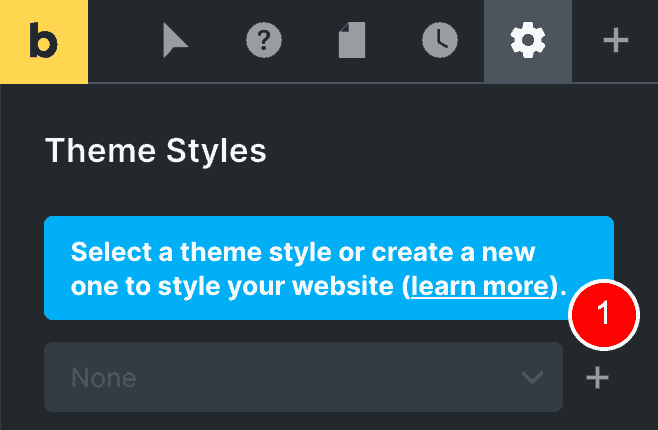Screen dimensions: 658x430
Task: Open the Pages panel document icon
Action: (352, 40)
